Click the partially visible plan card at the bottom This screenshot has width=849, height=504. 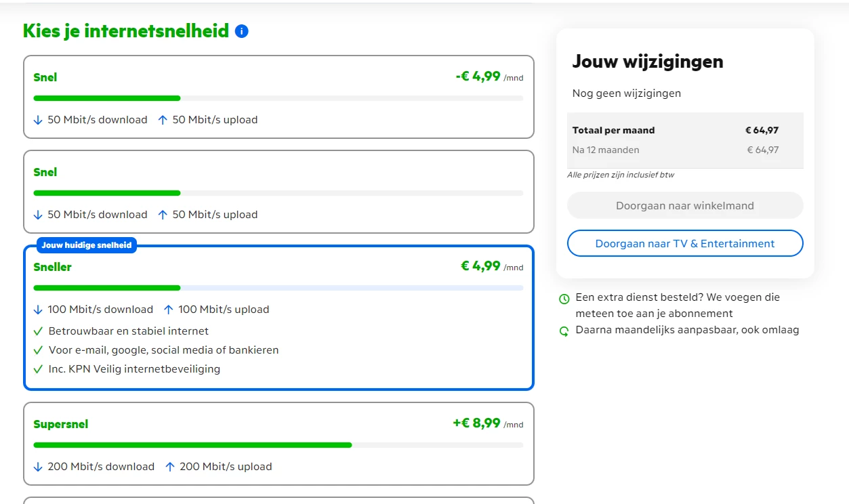[x=278, y=501]
